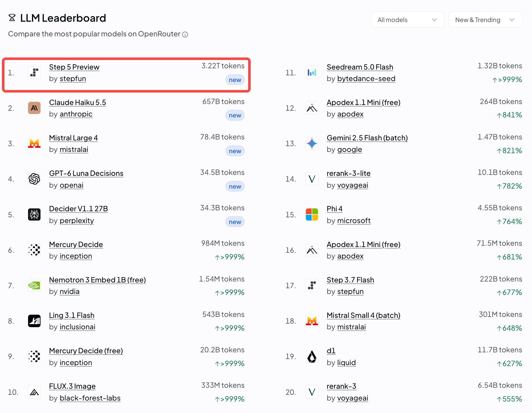Click the inception logo for Mercury Decide (free)
The image size is (532, 413).
click(34, 357)
